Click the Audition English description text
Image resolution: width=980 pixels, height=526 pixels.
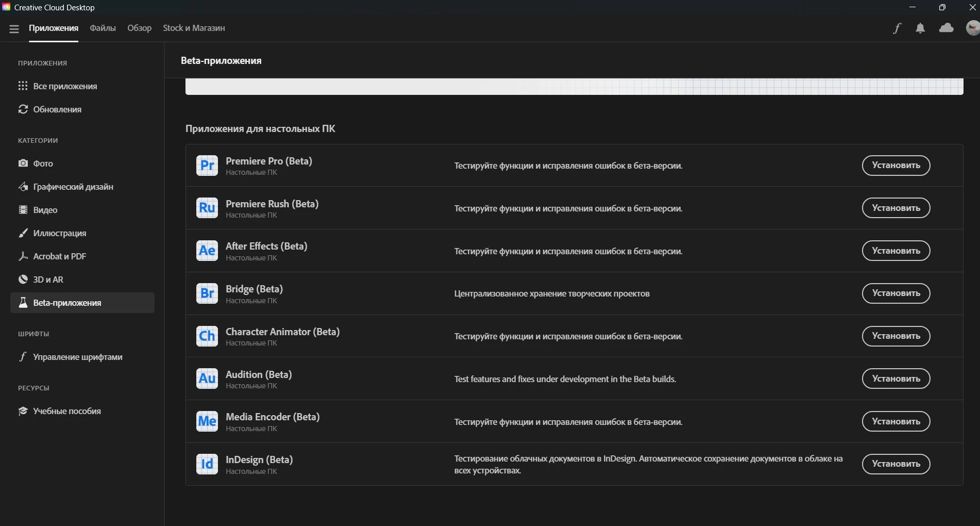tap(565, 379)
